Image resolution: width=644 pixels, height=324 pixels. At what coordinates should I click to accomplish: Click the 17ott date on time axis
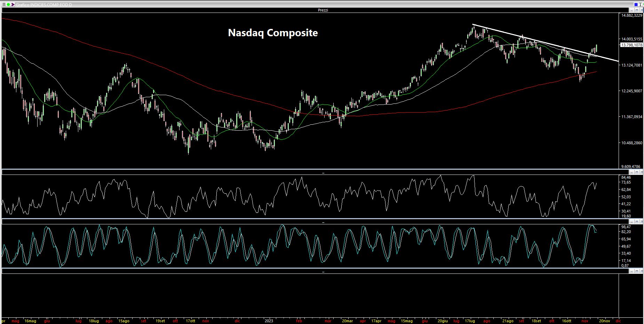tap(190, 321)
